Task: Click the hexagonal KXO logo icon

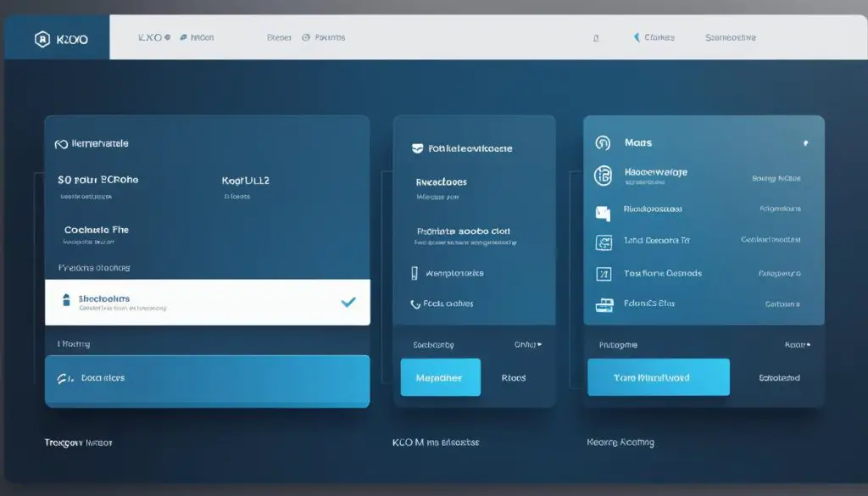Action: (x=43, y=36)
